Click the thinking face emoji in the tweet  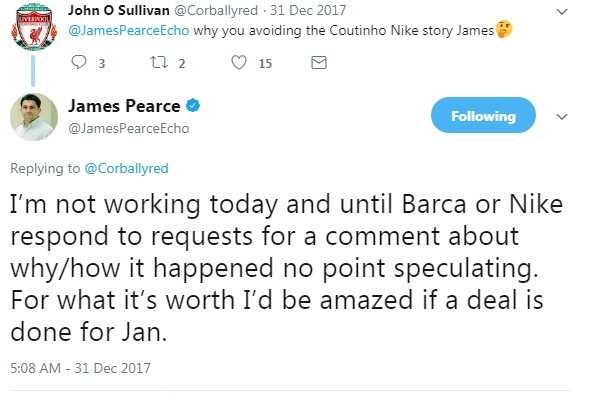click(504, 29)
